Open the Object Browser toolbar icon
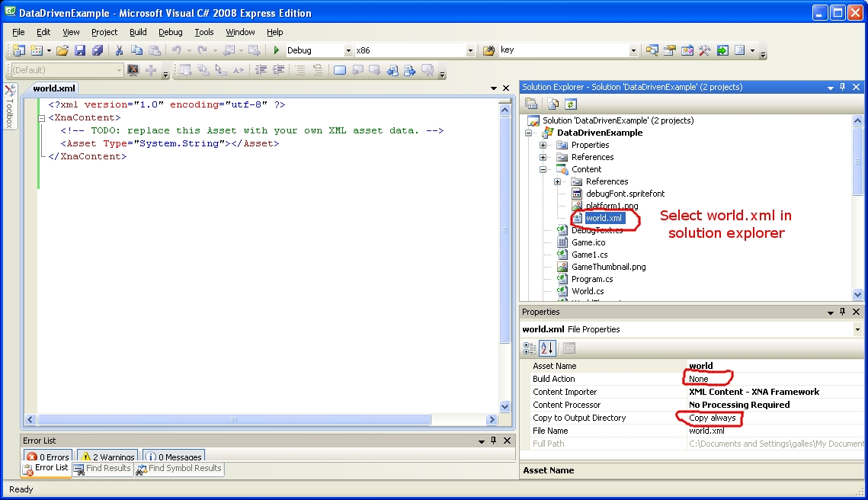This screenshot has height=500, width=868. 687,50
